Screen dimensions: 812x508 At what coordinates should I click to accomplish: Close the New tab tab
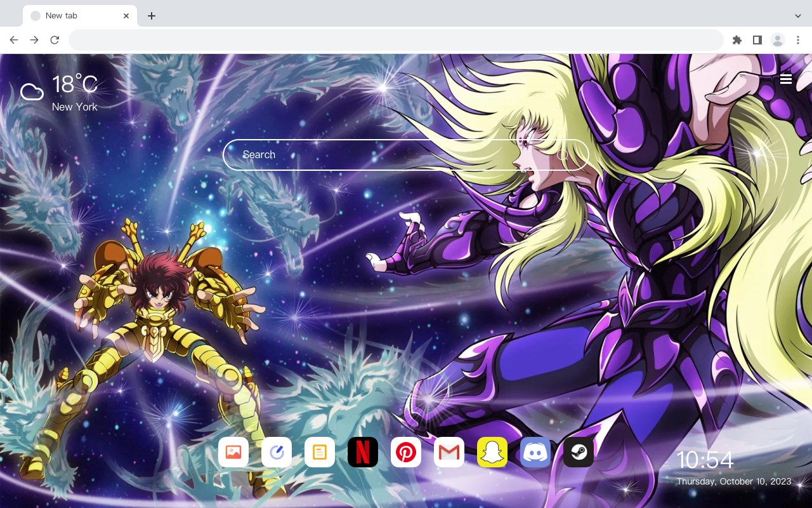(x=126, y=16)
